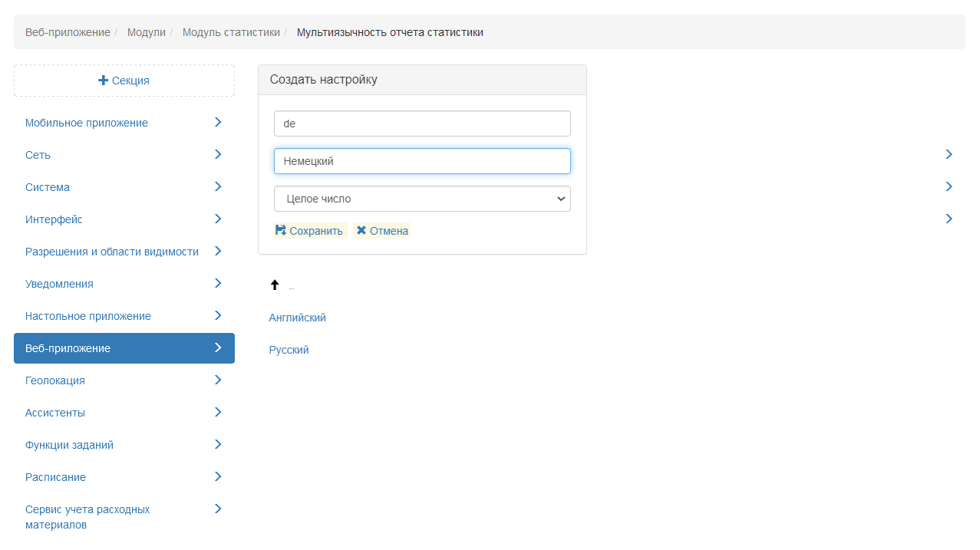Select Уведомления in sidebar menu
The width and height of the screenshot is (980, 550).
pyautogui.click(x=59, y=284)
